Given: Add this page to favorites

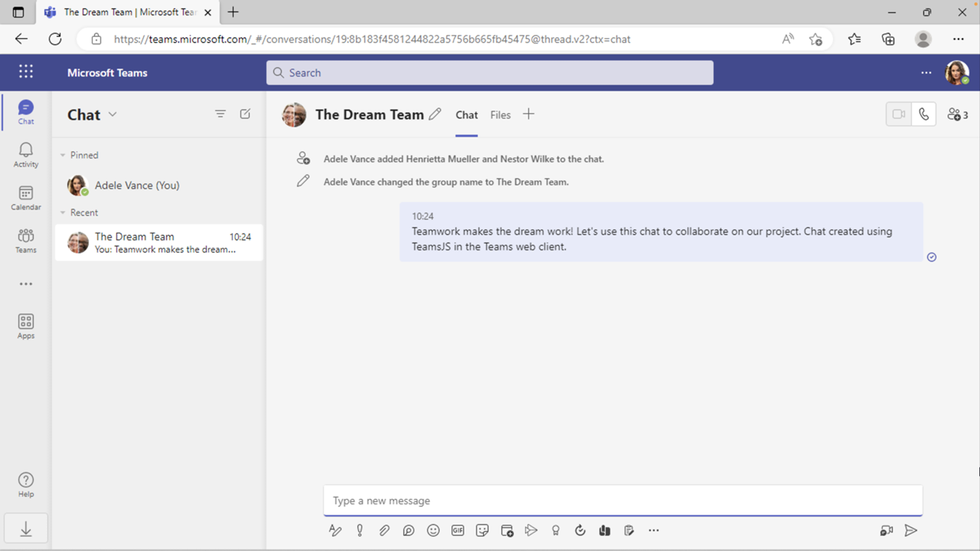Looking at the screenshot, I should click(x=815, y=39).
